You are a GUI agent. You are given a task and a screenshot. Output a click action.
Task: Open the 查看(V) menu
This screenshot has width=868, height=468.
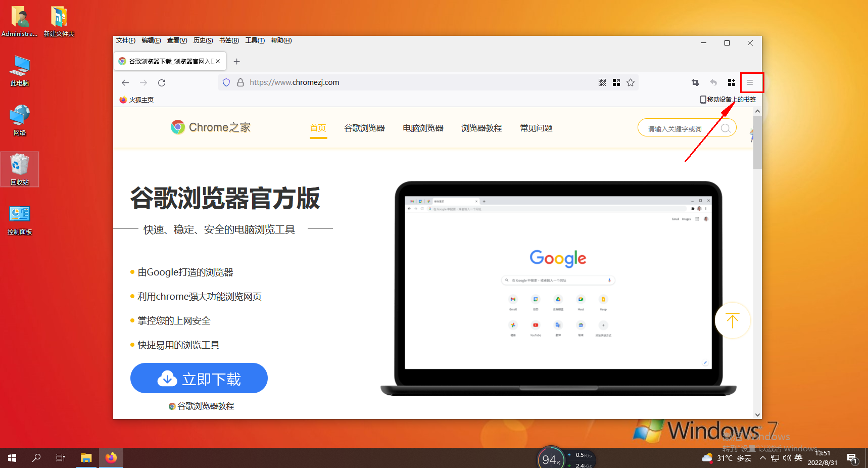tap(177, 40)
